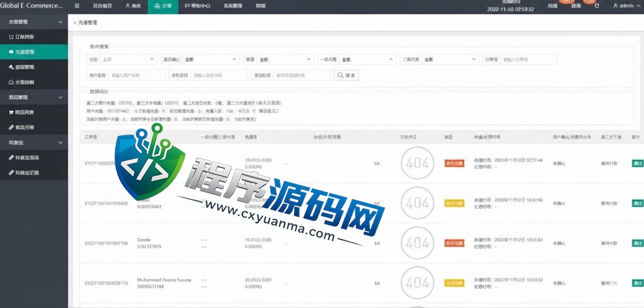Focus the order number input field
This screenshot has height=308, width=644.
528,60
